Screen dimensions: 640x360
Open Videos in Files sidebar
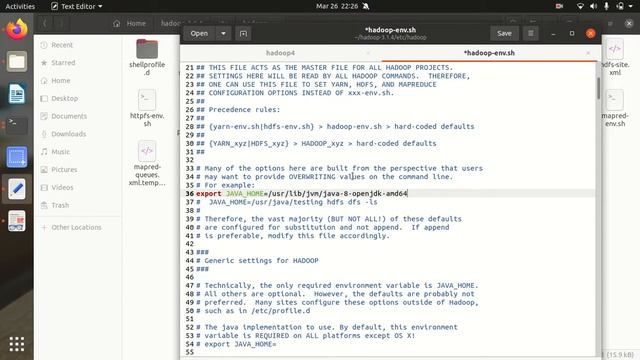click(x=78, y=187)
